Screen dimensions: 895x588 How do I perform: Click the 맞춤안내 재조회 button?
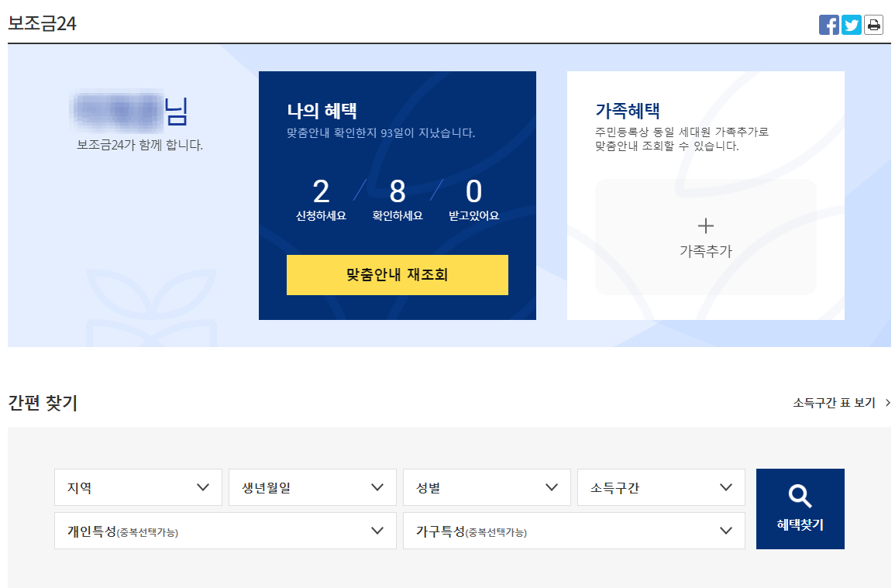click(398, 275)
